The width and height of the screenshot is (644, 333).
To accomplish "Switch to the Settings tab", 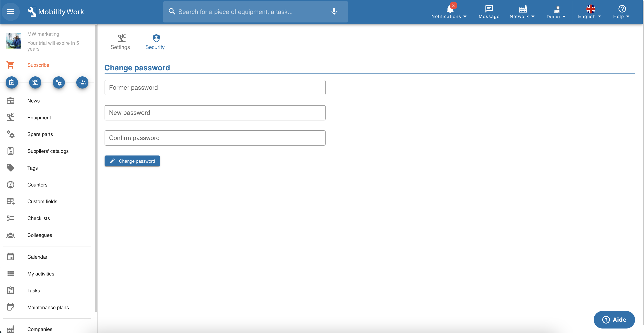I will click(120, 42).
